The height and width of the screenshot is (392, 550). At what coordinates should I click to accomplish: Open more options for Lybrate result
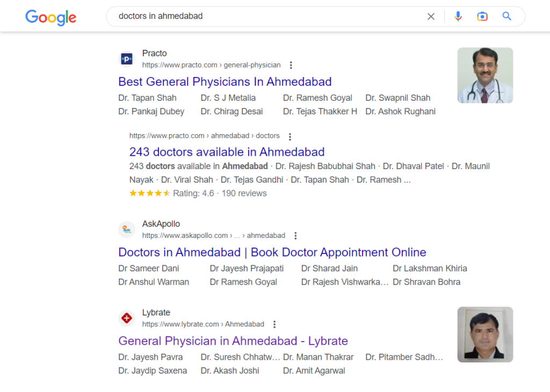(274, 324)
